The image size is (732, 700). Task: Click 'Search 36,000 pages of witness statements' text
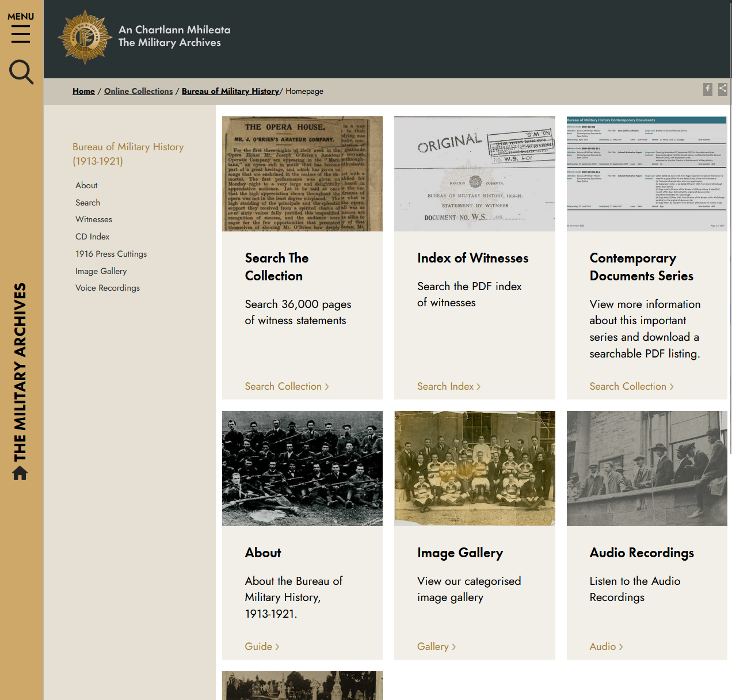click(298, 312)
